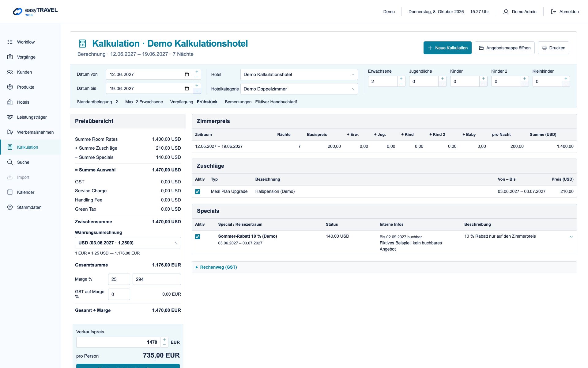Image resolution: width=588 pixels, height=368 pixels.
Task: Increase Datum von with plus stepper
Action: point(197,71)
